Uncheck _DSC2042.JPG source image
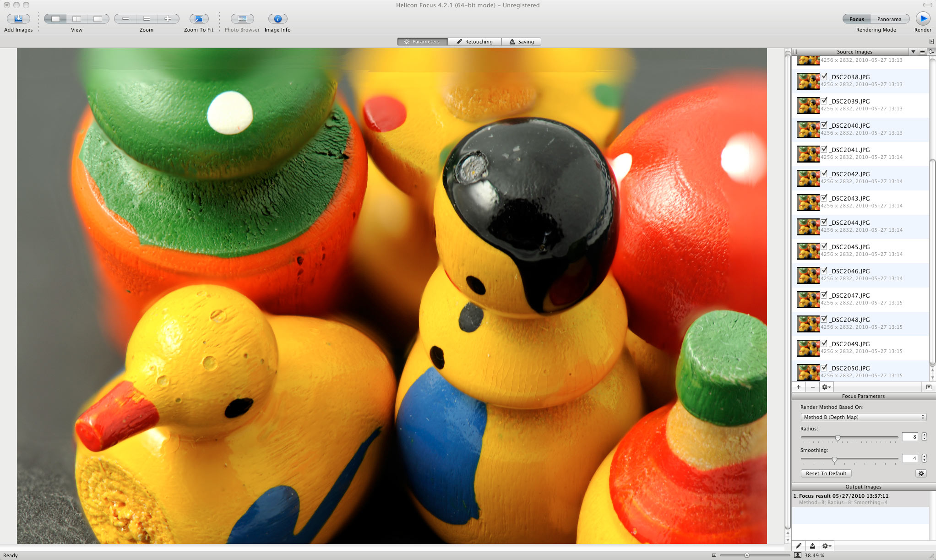 [824, 174]
